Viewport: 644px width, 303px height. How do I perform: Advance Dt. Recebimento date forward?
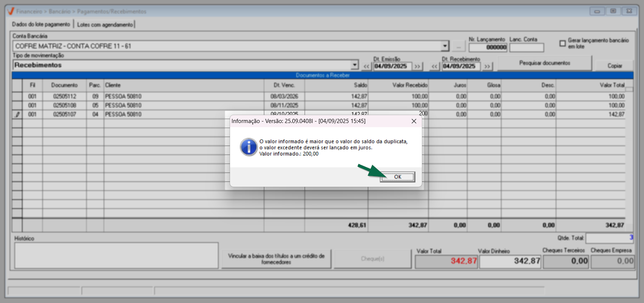(487, 66)
